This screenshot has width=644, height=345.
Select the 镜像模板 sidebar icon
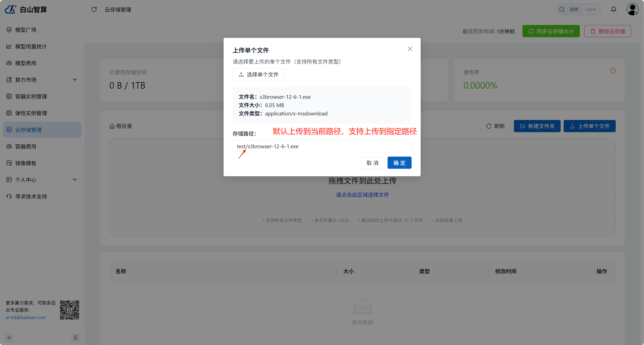pos(9,163)
